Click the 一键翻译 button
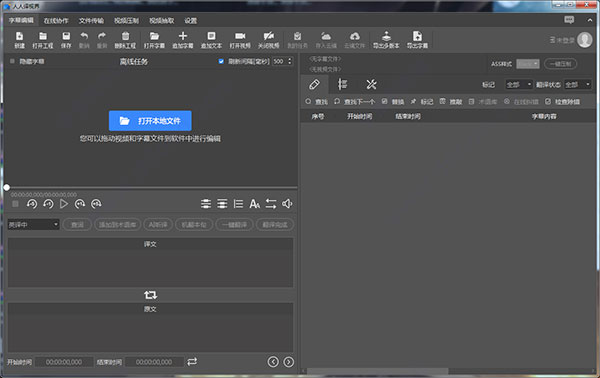Image resolution: width=600 pixels, height=378 pixels. click(x=235, y=225)
